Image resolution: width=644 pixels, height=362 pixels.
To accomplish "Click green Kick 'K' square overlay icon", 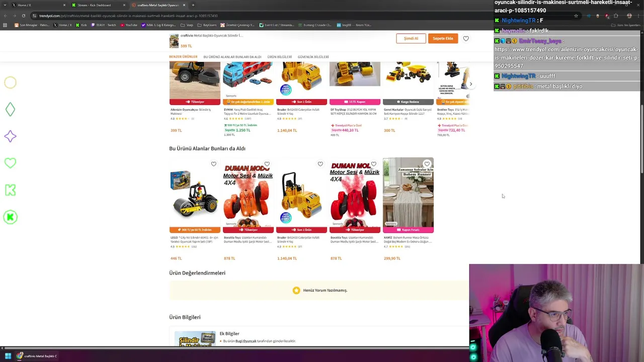I will pos(10,190).
